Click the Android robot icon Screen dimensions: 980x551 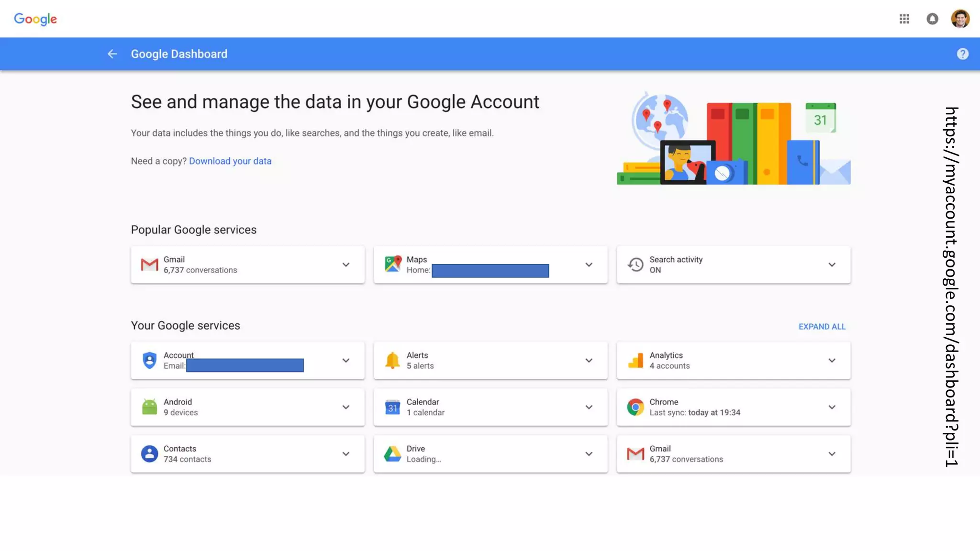tap(149, 407)
